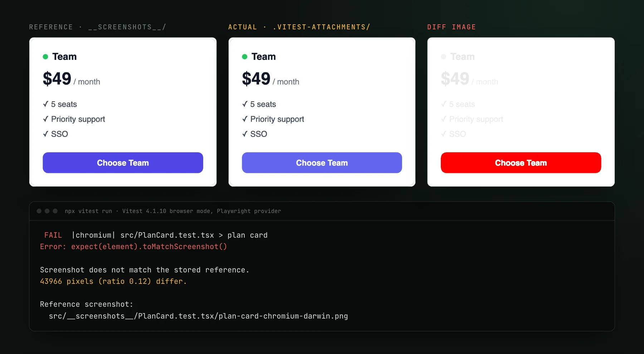Click SSO checkmark in reference card
This screenshot has width=644, height=354.
click(x=45, y=134)
